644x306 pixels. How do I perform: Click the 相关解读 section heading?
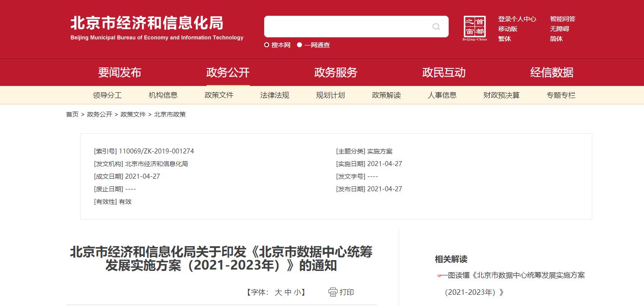pyautogui.click(x=451, y=259)
